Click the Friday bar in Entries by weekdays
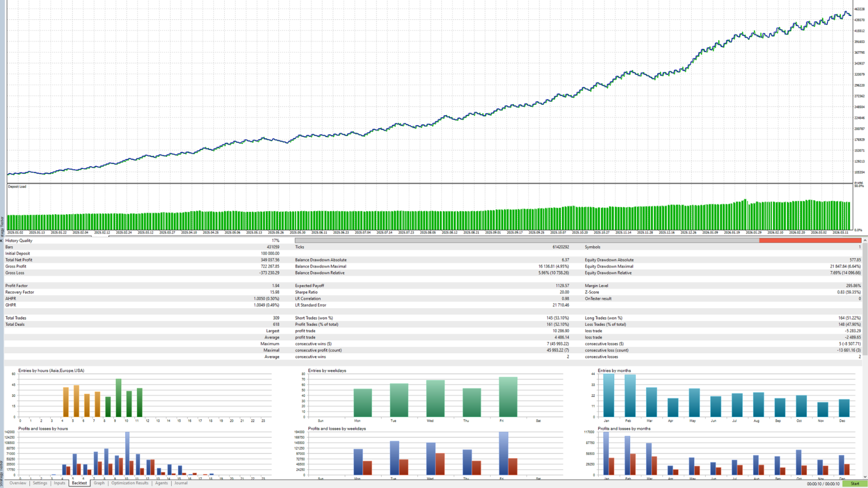This screenshot has width=868, height=488. [x=508, y=397]
